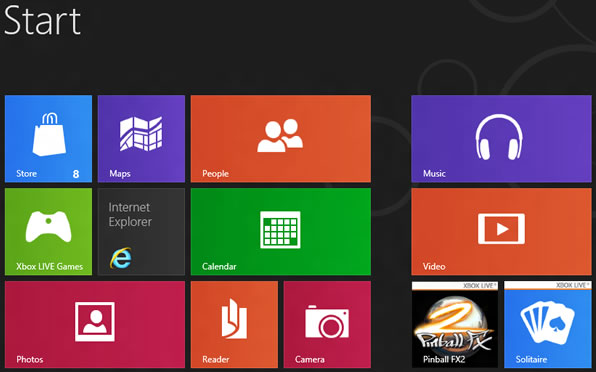
Task: Open the Internet Explorer tile
Action: click(141, 232)
